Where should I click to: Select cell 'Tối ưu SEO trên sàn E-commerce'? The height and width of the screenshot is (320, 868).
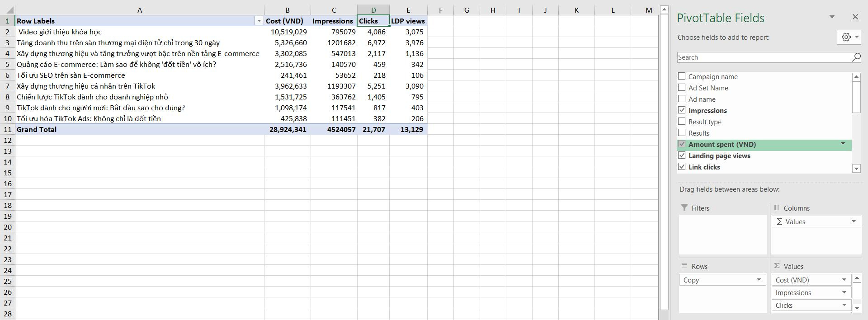tap(140, 75)
